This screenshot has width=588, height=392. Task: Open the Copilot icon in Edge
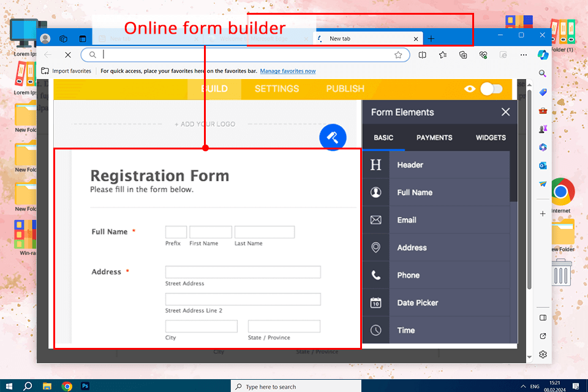(543, 55)
